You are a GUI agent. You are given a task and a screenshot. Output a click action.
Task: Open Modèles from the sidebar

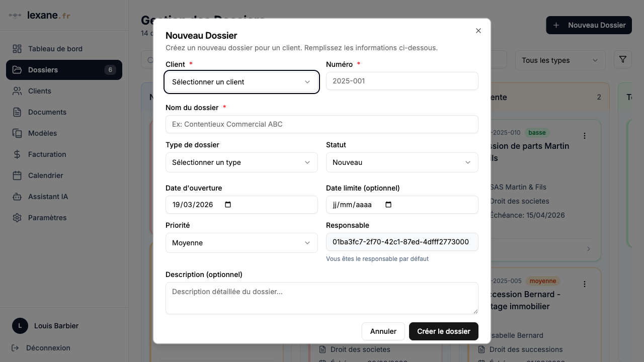(42, 133)
